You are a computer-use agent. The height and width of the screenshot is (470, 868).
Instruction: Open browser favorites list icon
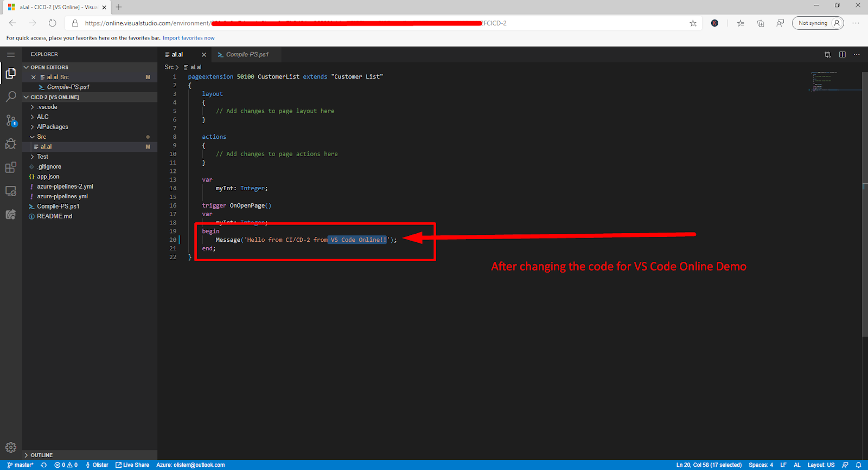[x=741, y=23]
